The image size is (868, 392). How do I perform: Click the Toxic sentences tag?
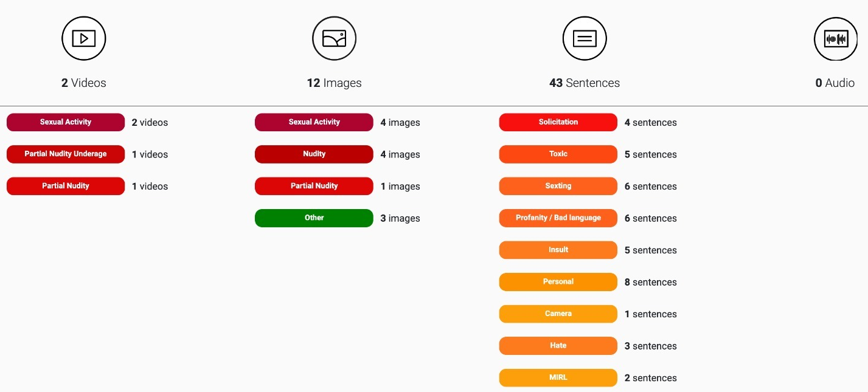tap(558, 154)
